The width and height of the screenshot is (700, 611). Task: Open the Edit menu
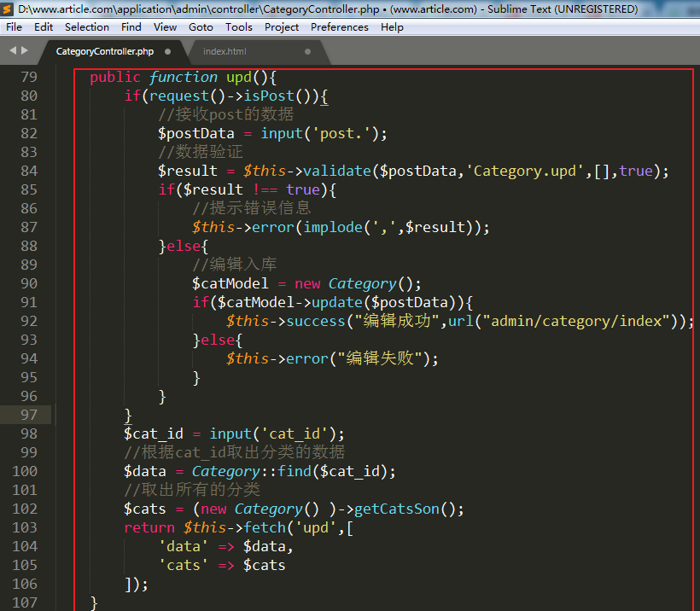[44, 27]
